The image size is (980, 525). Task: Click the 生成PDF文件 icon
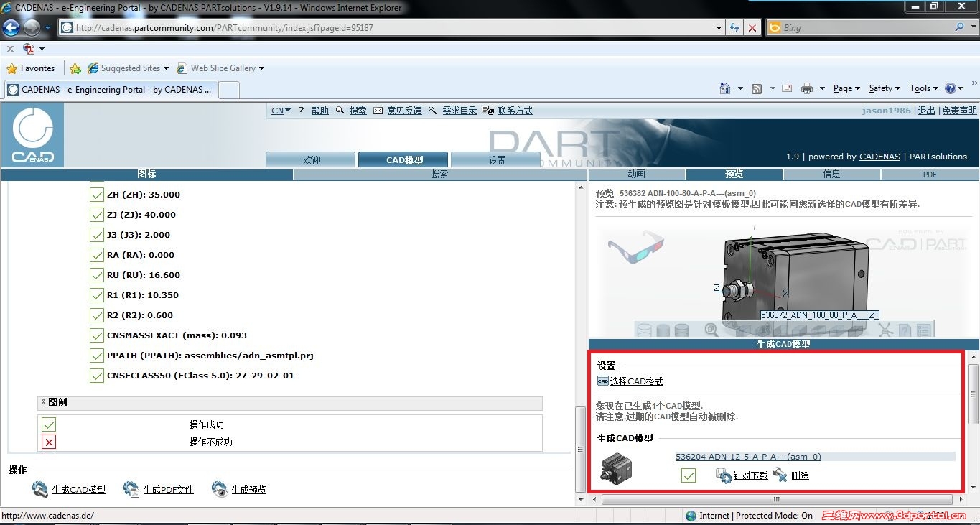point(131,490)
